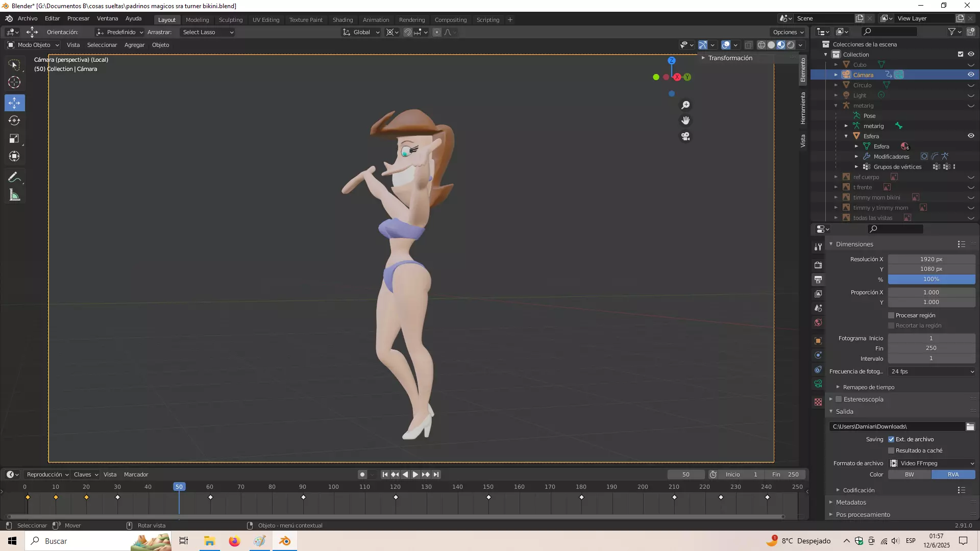Open the Archivo menu
The width and height of the screenshot is (980, 551).
28,18
